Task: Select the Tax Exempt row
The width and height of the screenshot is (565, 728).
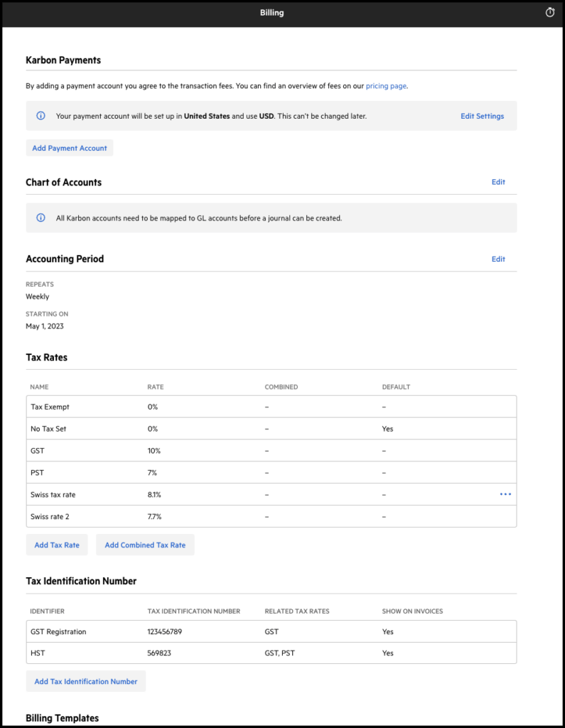Action: (271, 407)
